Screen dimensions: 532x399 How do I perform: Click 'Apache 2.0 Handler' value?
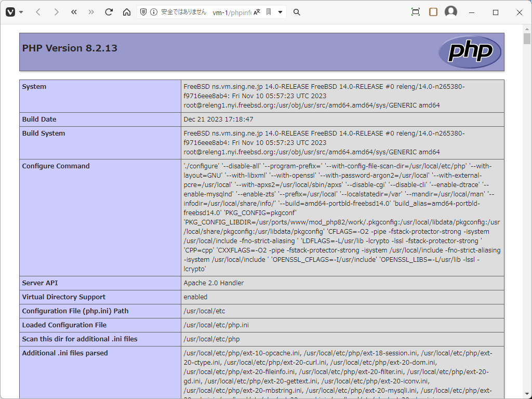(214, 283)
